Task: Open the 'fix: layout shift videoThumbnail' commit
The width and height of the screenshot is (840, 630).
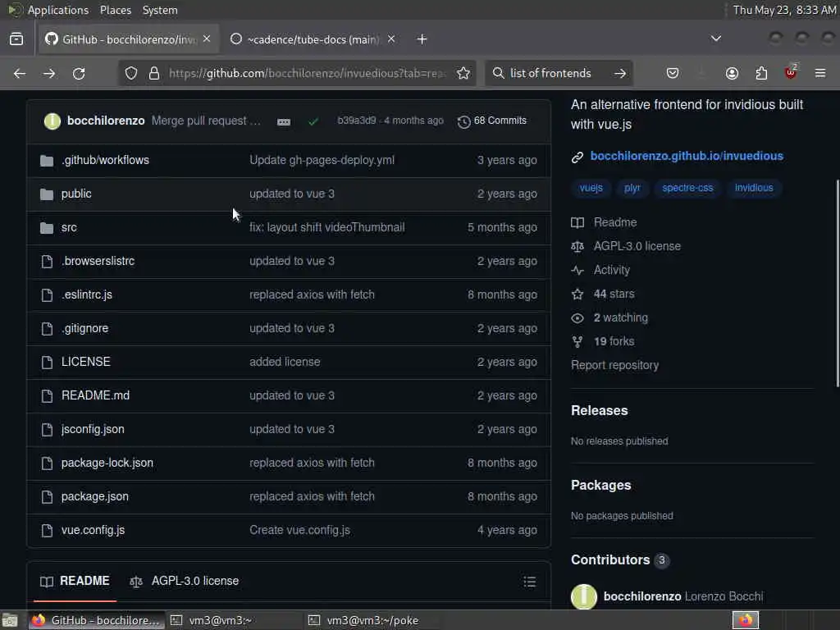Action: click(x=326, y=228)
